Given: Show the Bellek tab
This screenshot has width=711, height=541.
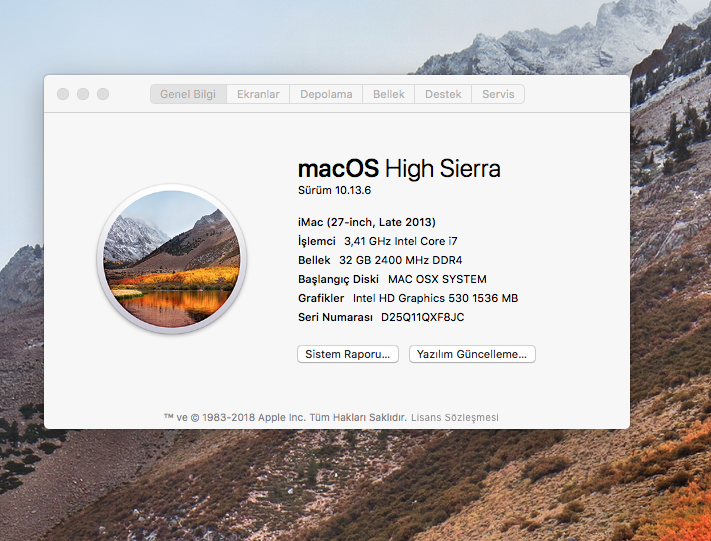Looking at the screenshot, I should click(389, 94).
